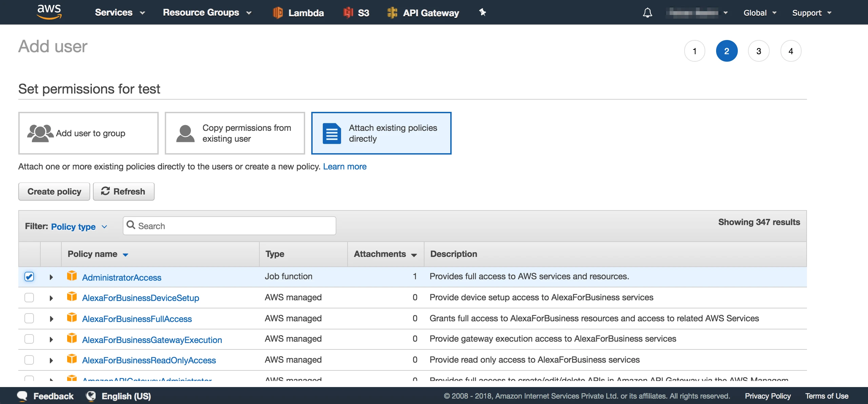Viewport: 868px width, 404px height.
Task: Enable the AdministratorAccess policy checkbox
Action: [30, 276]
